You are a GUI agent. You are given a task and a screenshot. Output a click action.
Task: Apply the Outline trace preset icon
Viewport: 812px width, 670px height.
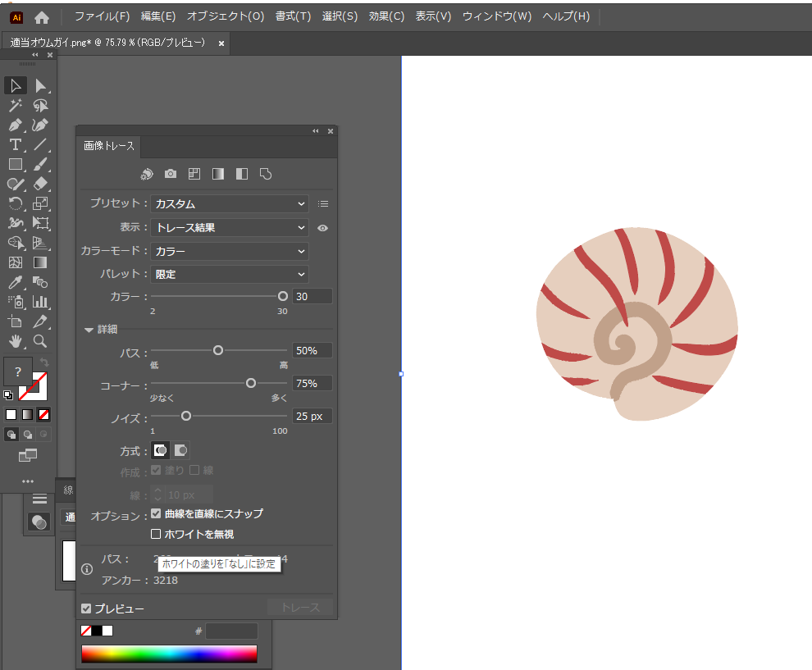click(265, 174)
